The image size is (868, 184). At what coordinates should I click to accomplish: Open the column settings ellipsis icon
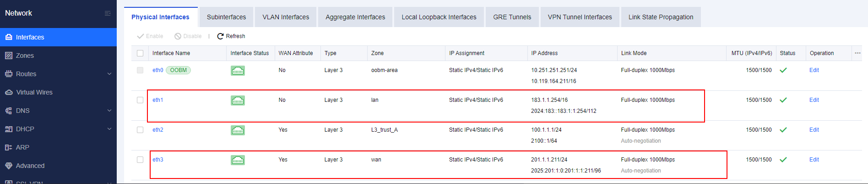point(857,53)
